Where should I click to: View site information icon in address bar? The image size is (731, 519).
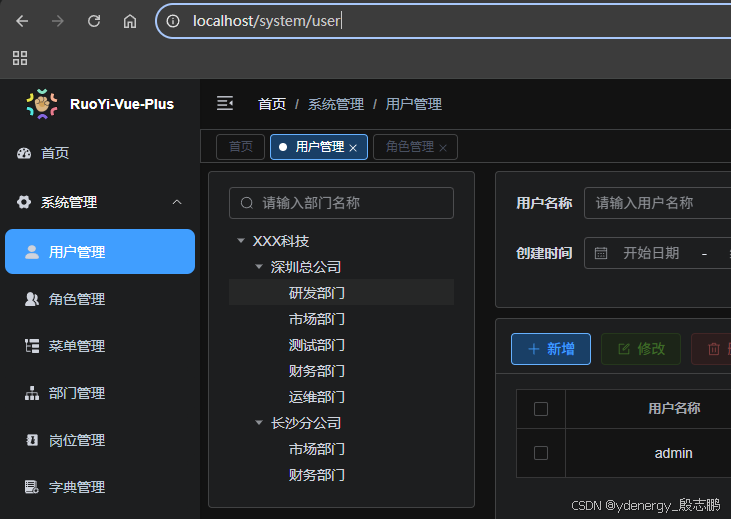[x=173, y=21]
